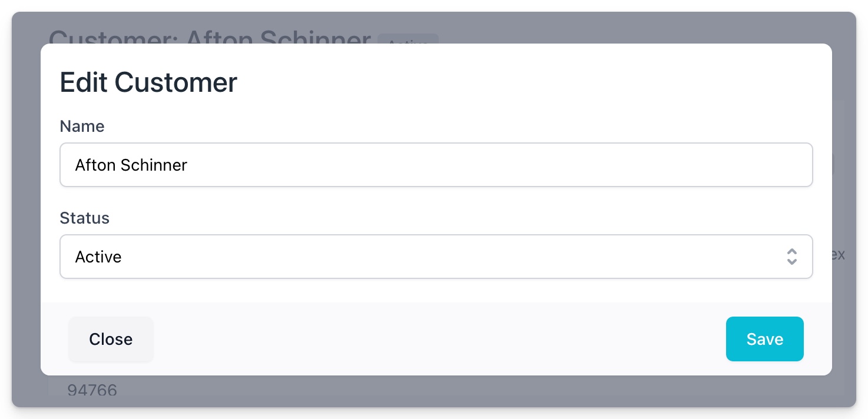Click the Name text input field
The height and width of the screenshot is (419, 868).
point(436,165)
